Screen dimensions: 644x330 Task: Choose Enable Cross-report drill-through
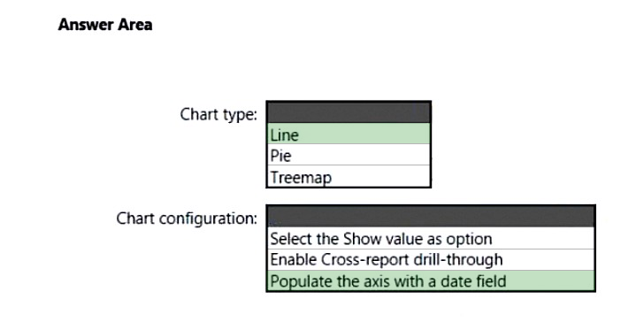pos(431,260)
